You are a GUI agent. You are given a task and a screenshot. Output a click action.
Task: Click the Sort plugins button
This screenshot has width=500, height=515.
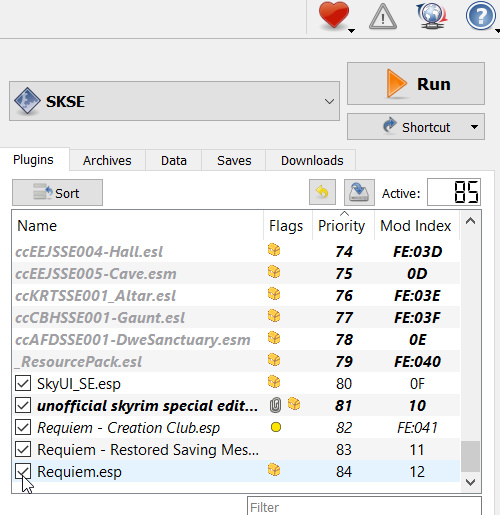pos(57,193)
